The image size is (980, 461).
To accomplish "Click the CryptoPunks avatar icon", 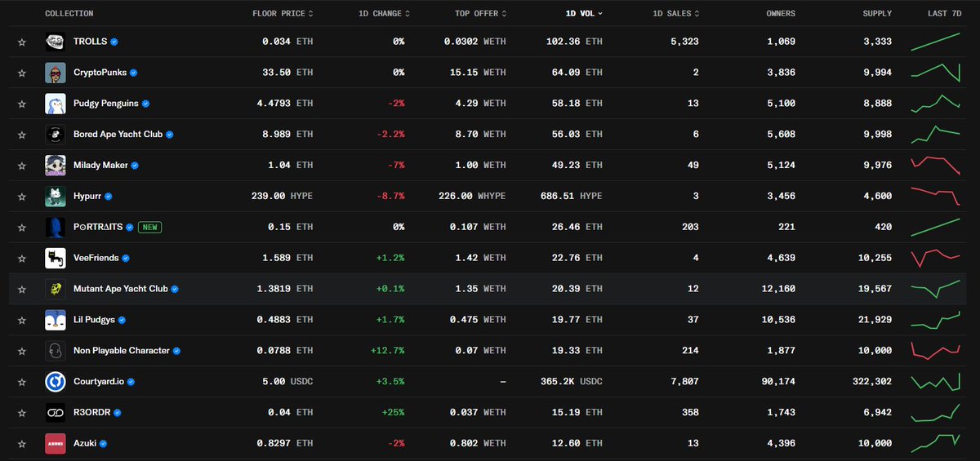I will (x=56, y=73).
